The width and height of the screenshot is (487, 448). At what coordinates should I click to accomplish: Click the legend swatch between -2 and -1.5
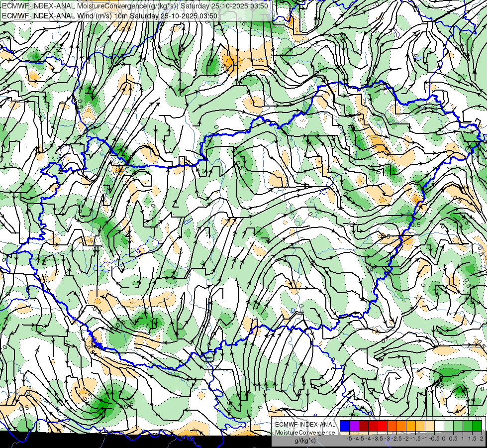click(x=410, y=426)
